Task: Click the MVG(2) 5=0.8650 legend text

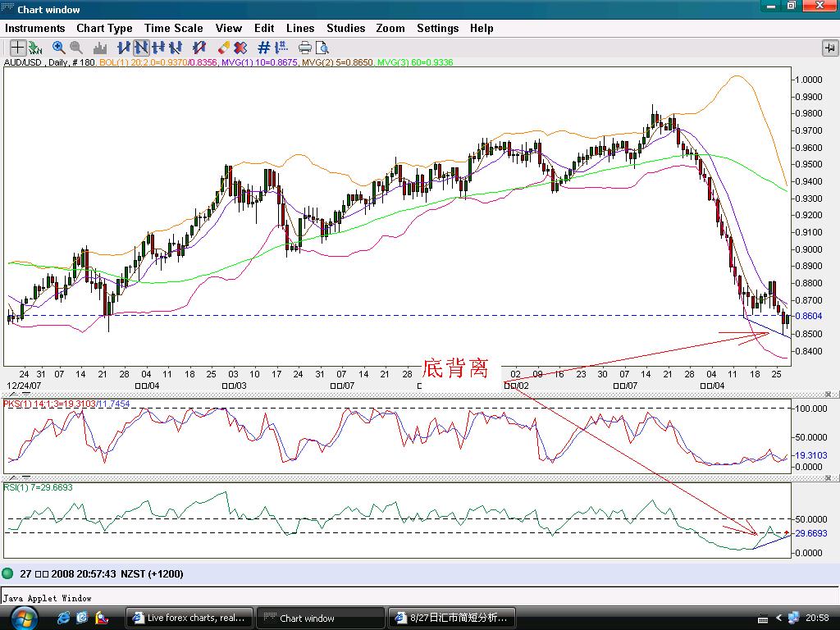Action: coord(337,62)
